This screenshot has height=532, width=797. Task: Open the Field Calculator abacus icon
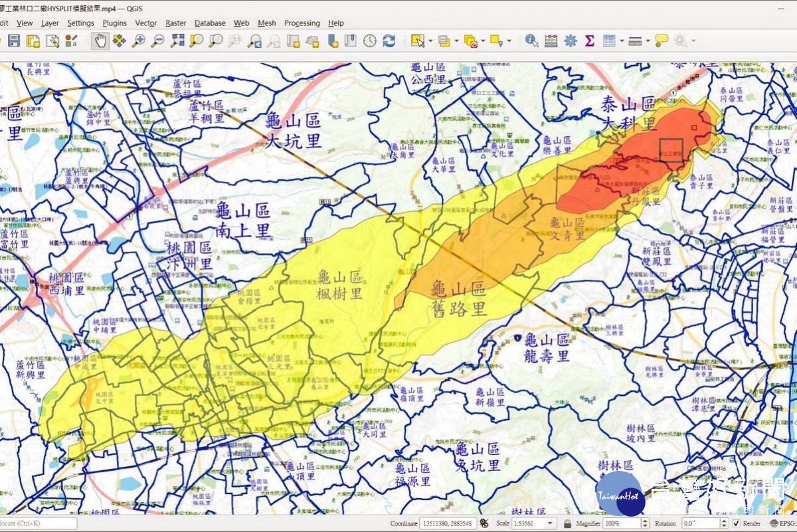pos(551,41)
